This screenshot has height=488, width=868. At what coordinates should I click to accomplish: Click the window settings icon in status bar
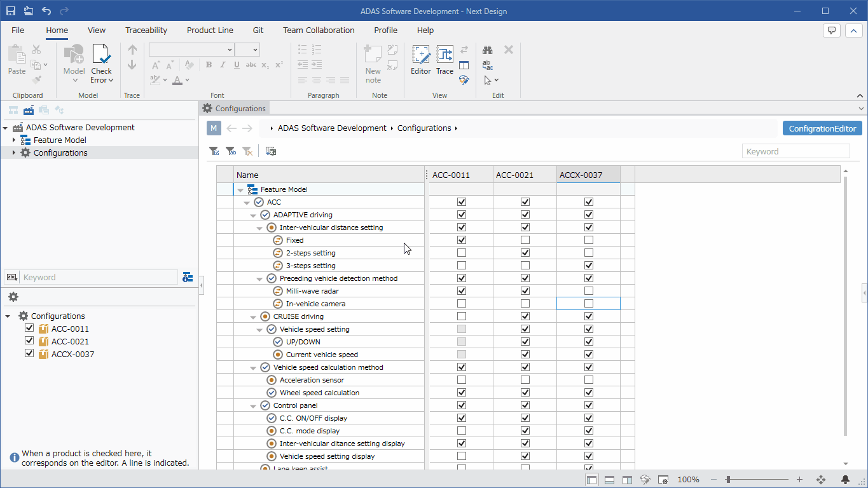[x=663, y=480]
